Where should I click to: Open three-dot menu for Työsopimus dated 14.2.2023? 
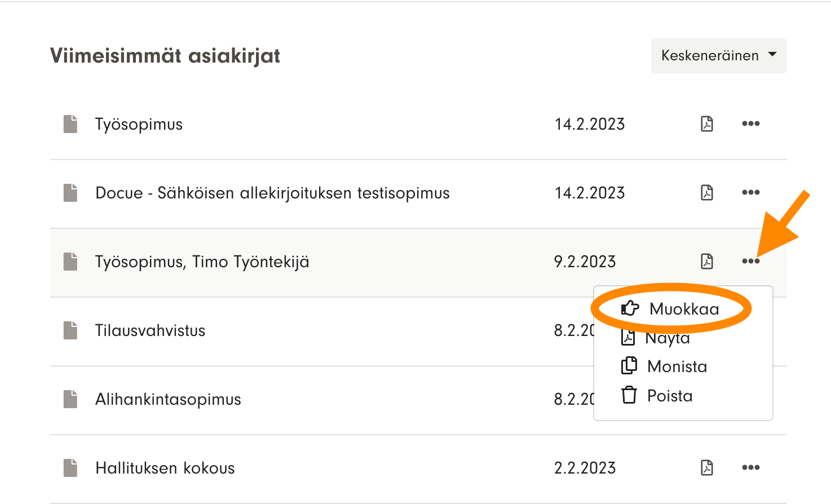tap(750, 124)
